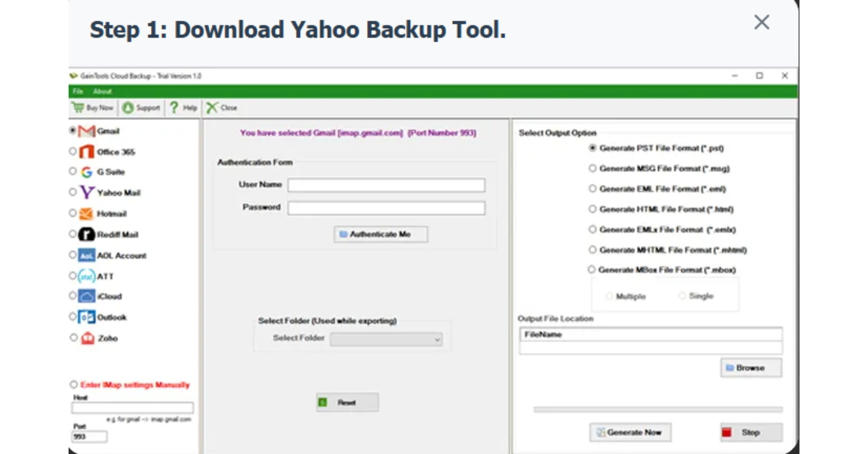The image size is (868, 454).
Task: Click the iCloud cloud icon
Action: coord(87,296)
